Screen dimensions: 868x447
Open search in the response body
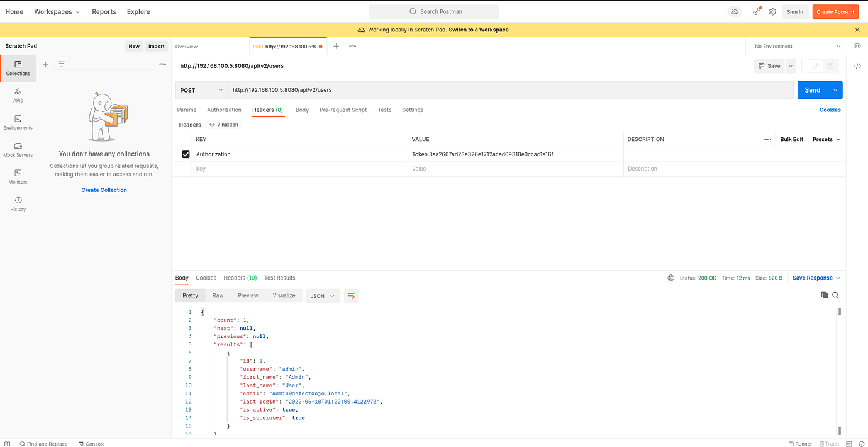click(835, 295)
